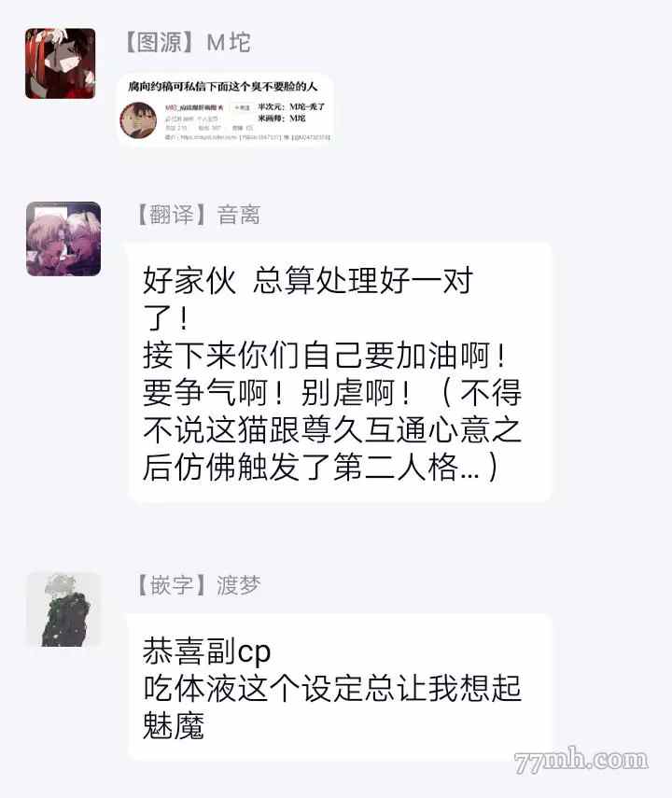Click the text 后仿佛触发了第二人格
Screen dimensions: 672x798
point(301,467)
